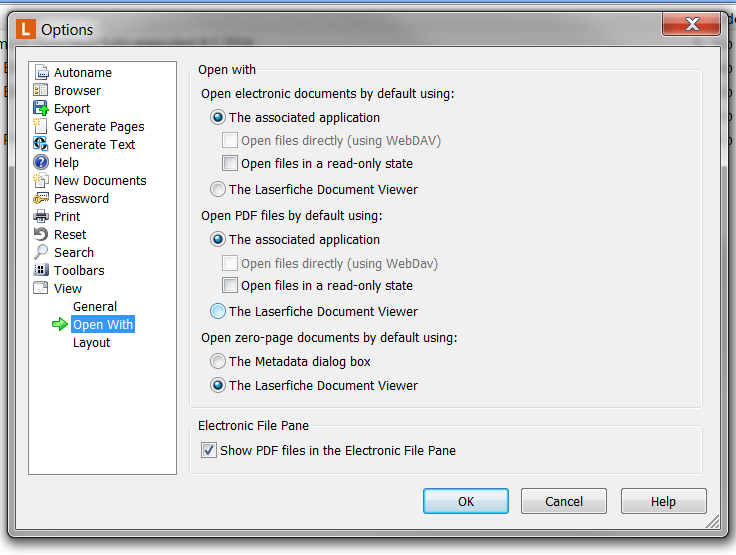This screenshot has width=736, height=555.
Task: Click the New Documents icon
Action: (41, 180)
